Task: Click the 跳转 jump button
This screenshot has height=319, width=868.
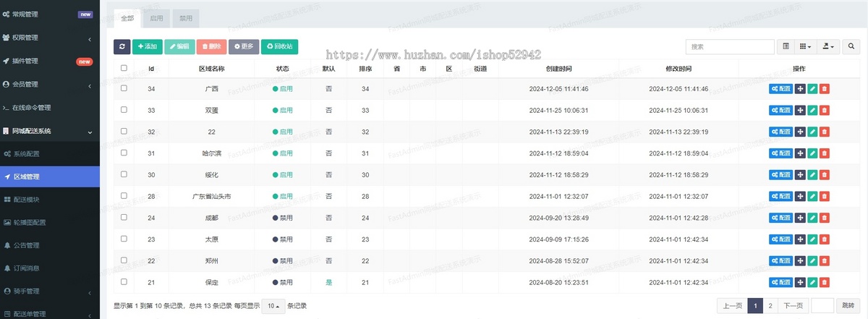Action: tap(848, 306)
